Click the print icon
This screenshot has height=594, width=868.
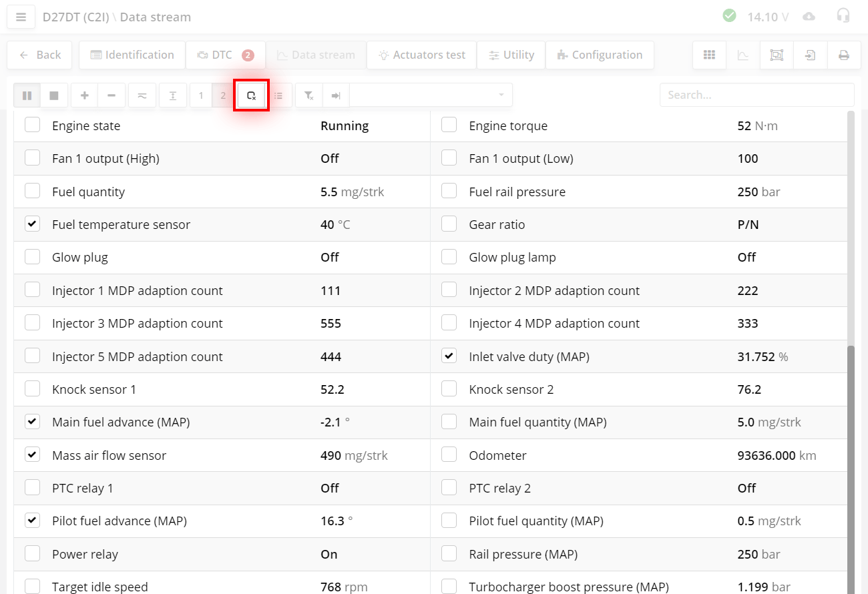point(844,55)
